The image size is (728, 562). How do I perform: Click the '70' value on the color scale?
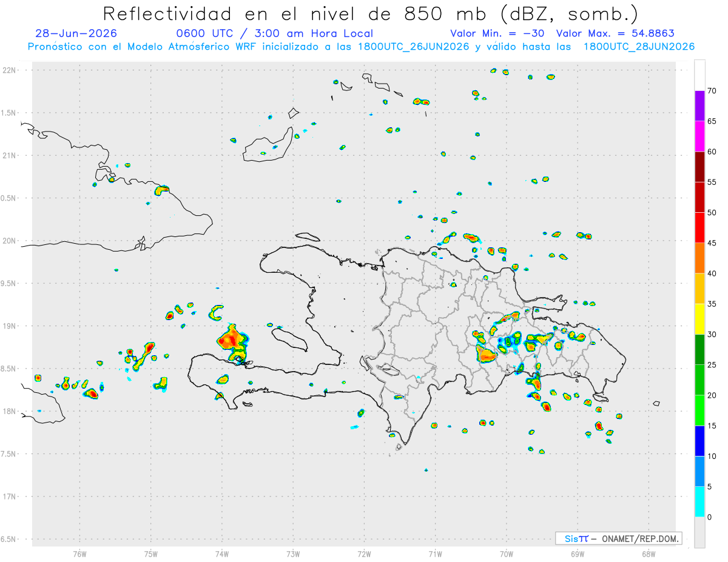[712, 91]
